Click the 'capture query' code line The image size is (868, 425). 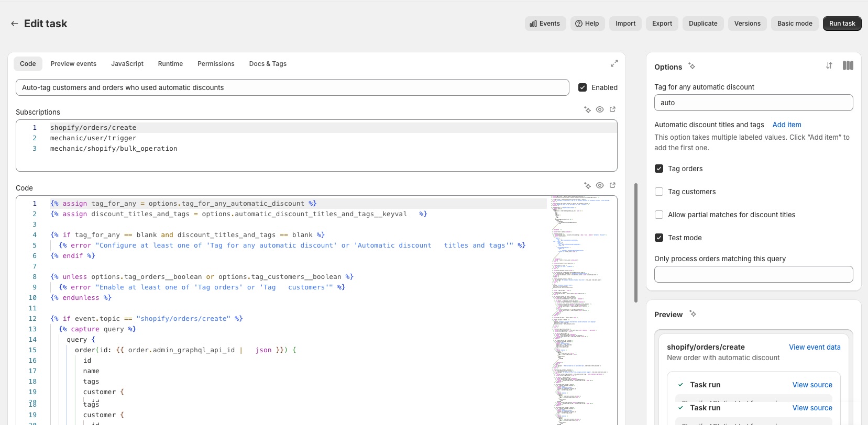tap(97, 329)
